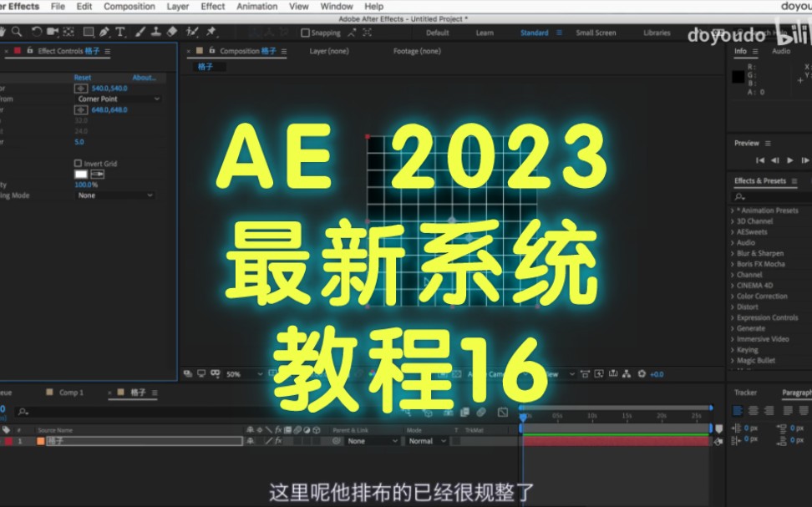Screen dimensions: 812x507
Task: Select the Type tool
Action: coord(122,31)
